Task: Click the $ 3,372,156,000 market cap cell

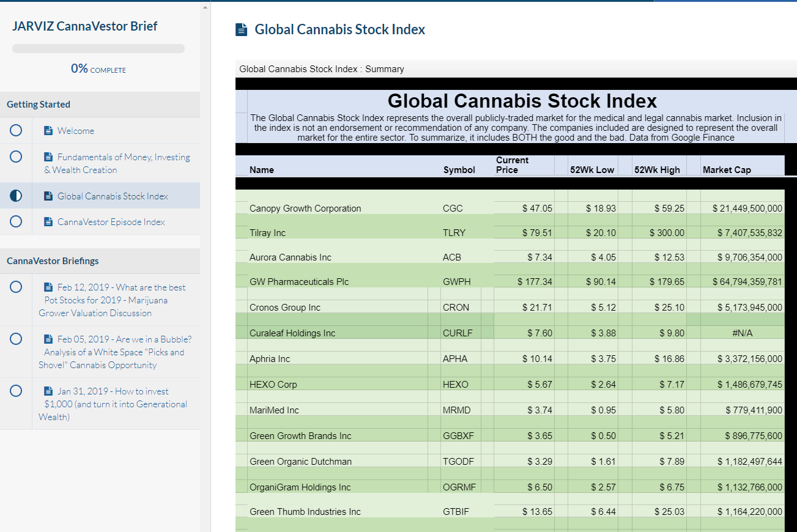Action: (x=749, y=359)
